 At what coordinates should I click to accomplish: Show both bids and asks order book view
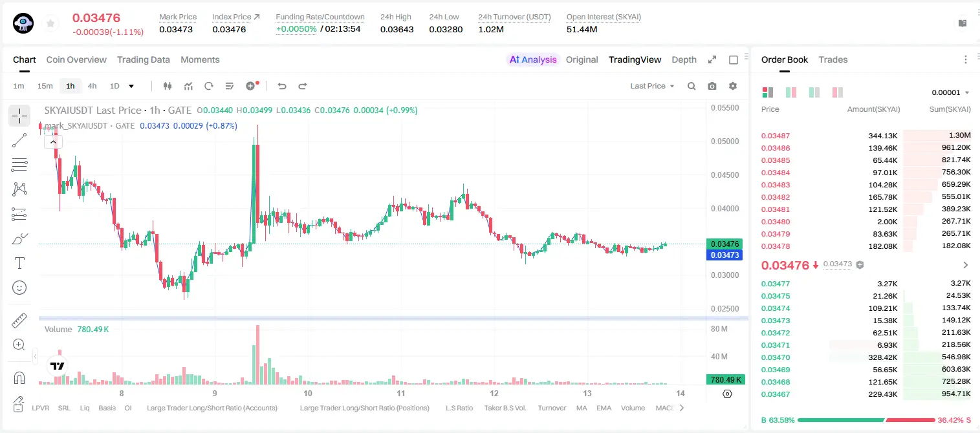(x=768, y=92)
